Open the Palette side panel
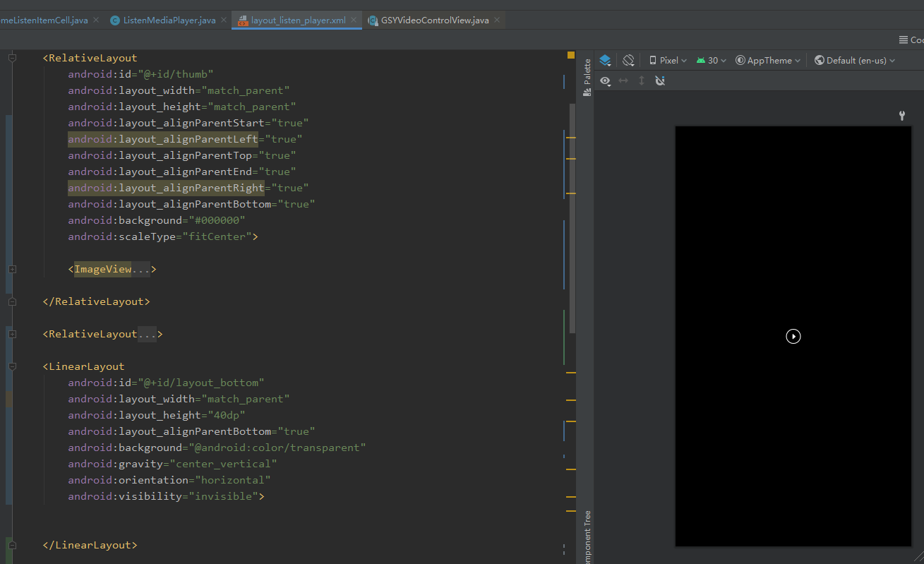Screen dimensions: 924x564 587,78
